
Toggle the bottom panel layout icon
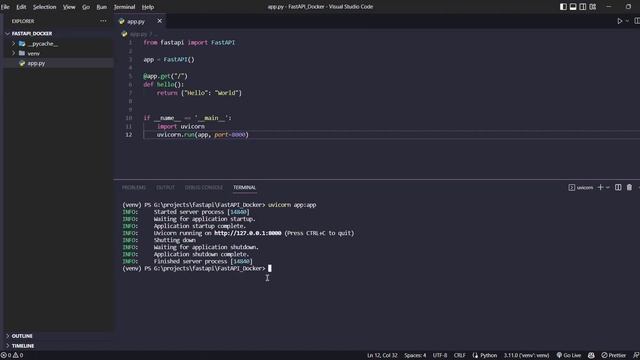[x=573, y=7]
